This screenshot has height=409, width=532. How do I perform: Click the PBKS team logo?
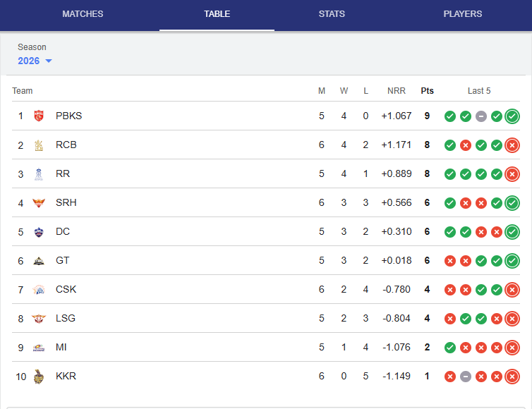39,116
